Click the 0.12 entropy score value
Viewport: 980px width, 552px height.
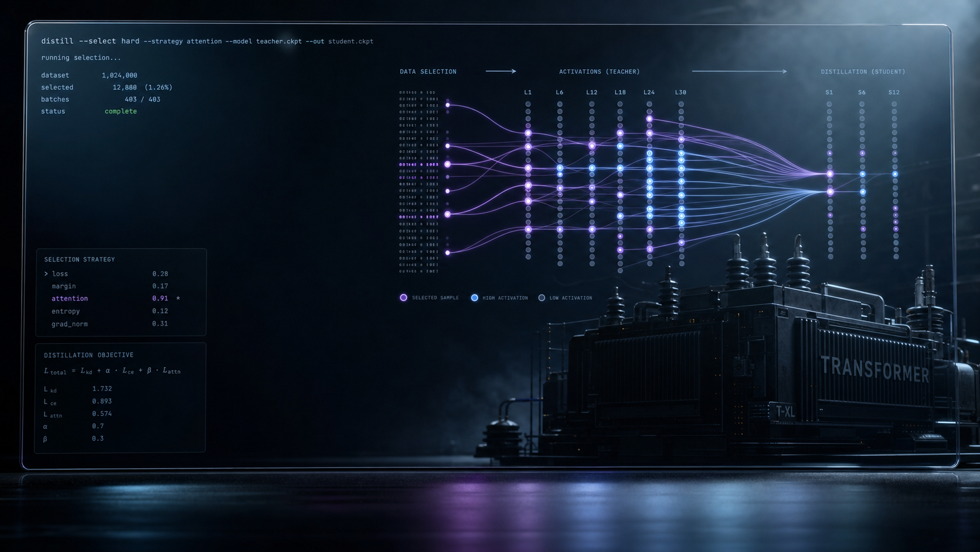(x=160, y=311)
